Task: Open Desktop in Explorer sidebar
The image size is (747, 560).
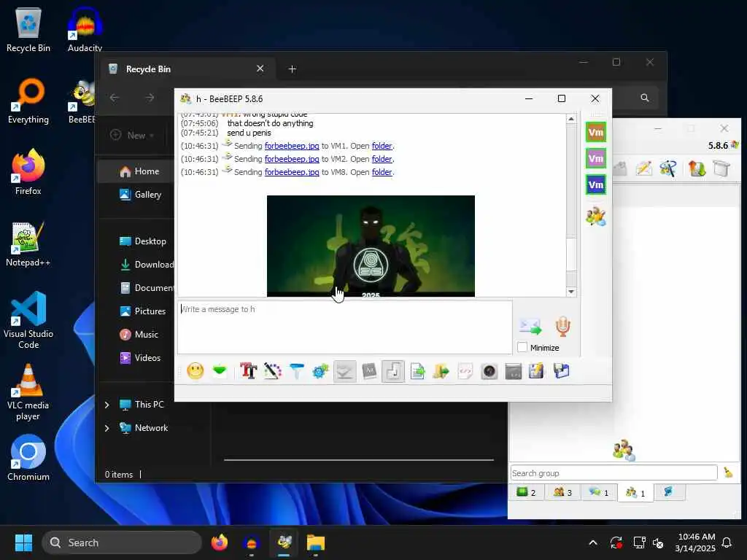Action: (x=142, y=241)
